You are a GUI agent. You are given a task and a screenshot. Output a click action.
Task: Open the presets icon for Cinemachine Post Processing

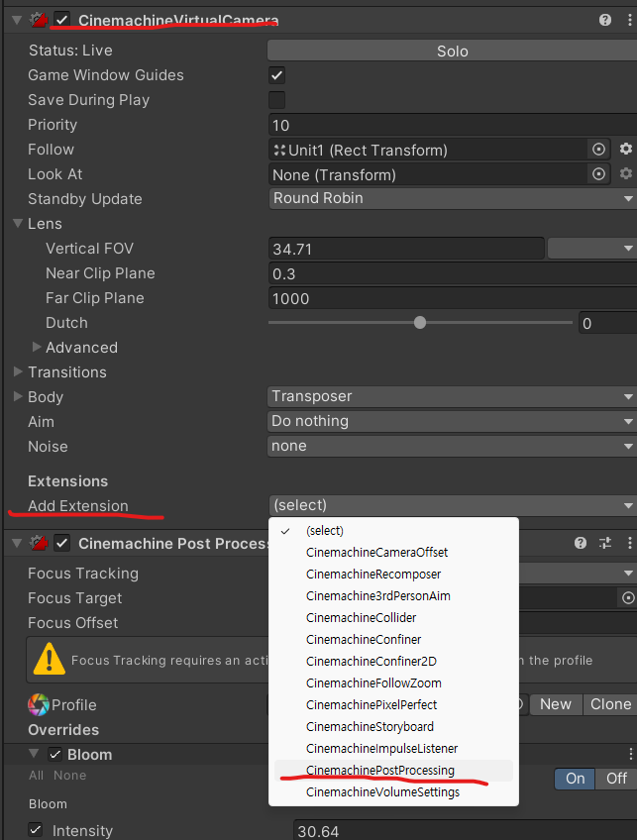pyautogui.click(x=605, y=543)
